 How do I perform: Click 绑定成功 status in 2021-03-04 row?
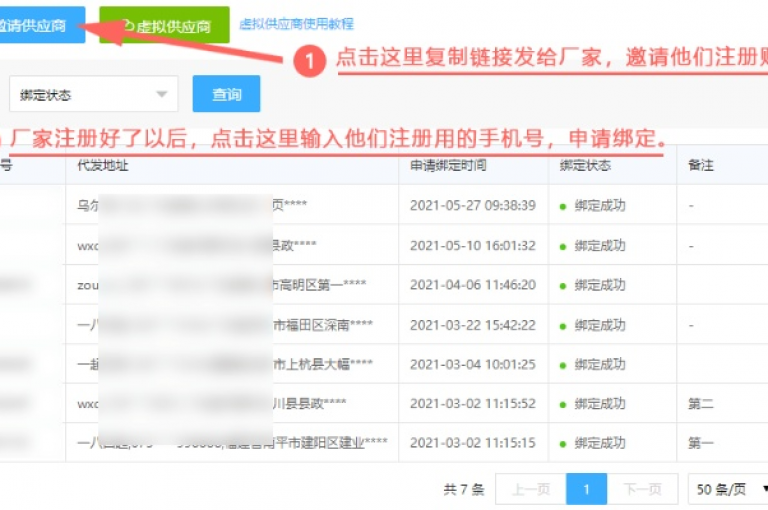point(593,364)
